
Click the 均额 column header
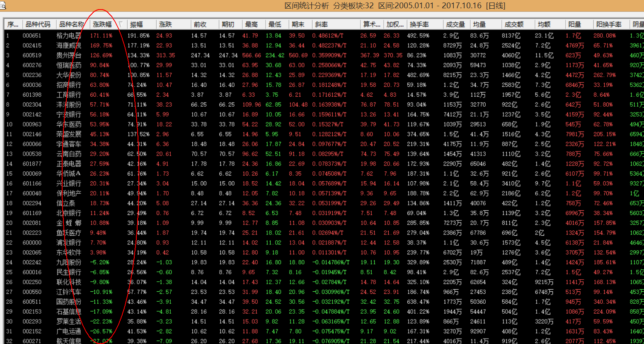point(544,24)
